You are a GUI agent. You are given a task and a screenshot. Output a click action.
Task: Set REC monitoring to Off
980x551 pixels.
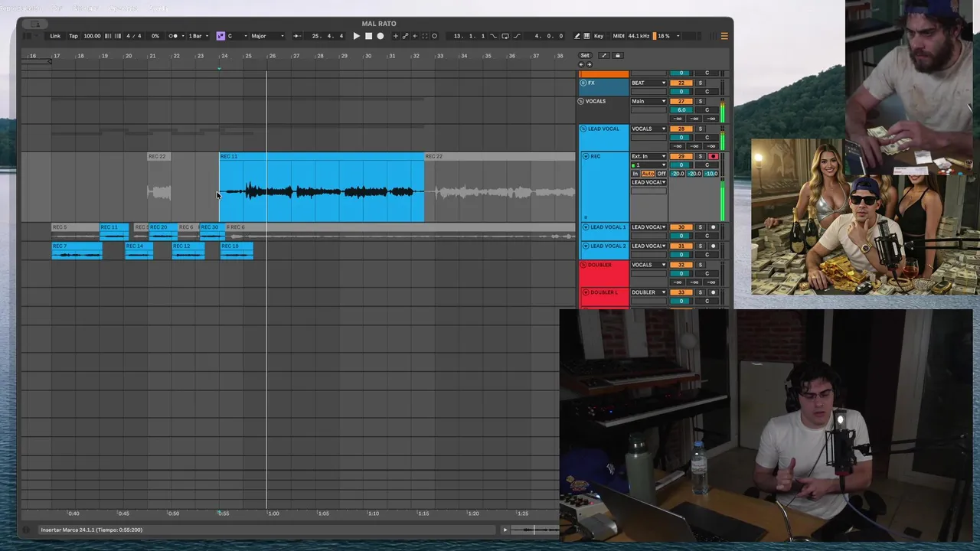(x=661, y=174)
